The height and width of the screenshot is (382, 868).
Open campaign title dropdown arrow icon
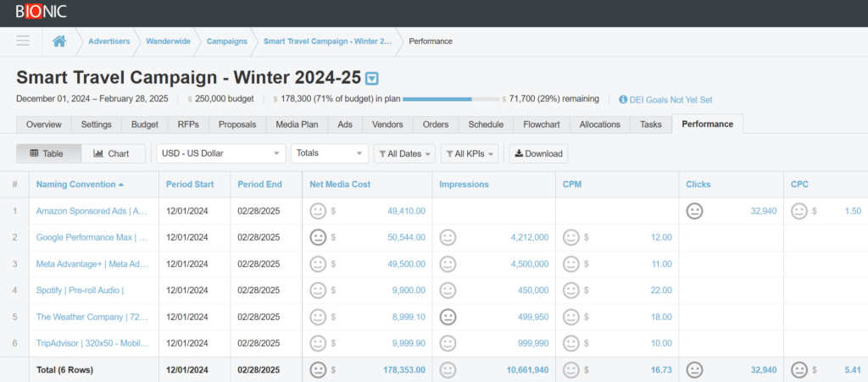(x=373, y=79)
